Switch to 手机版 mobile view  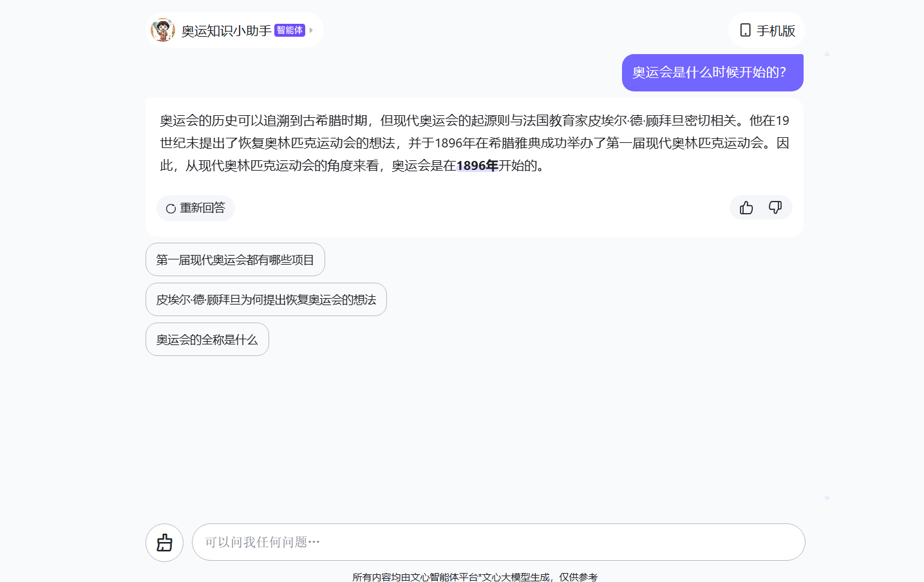click(767, 30)
